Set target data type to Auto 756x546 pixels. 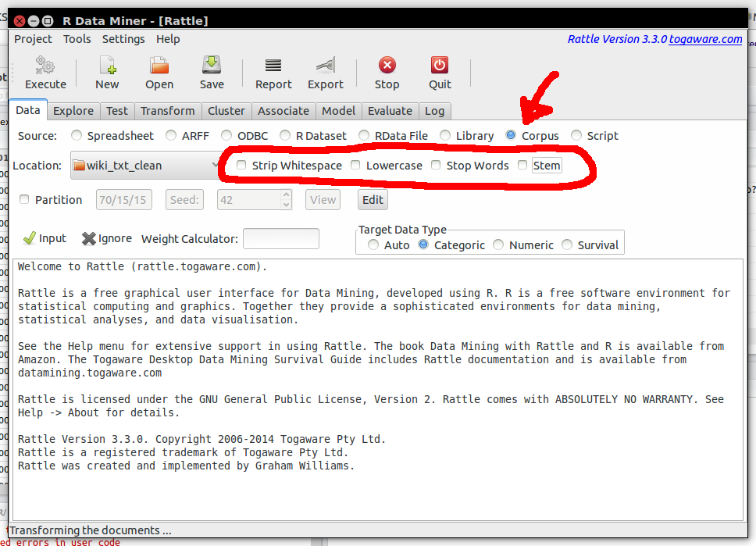coord(373,244)
